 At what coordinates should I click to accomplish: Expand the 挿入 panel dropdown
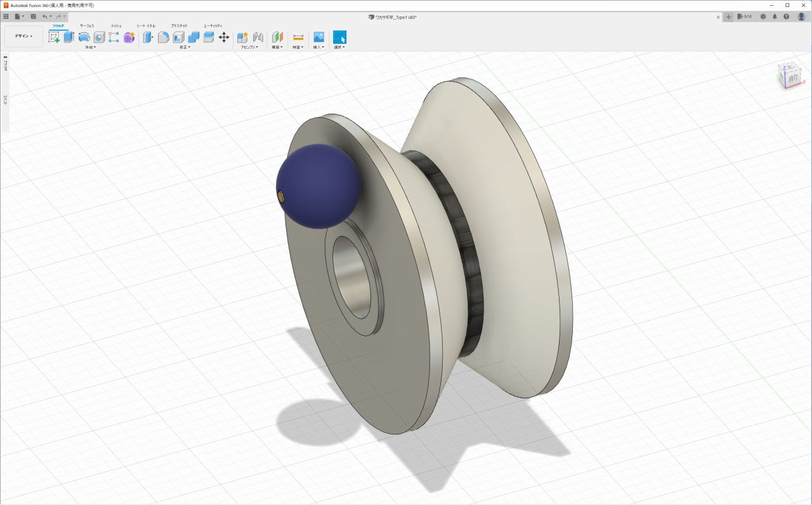[318, 47]
